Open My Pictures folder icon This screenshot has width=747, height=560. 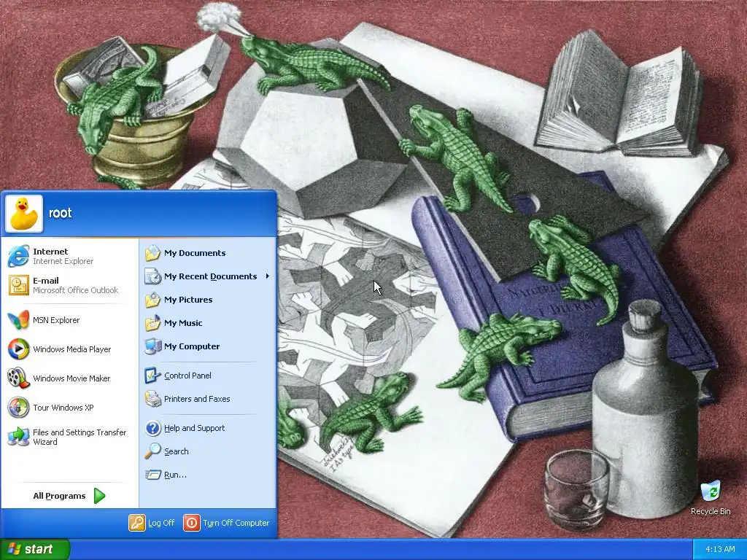153,300
